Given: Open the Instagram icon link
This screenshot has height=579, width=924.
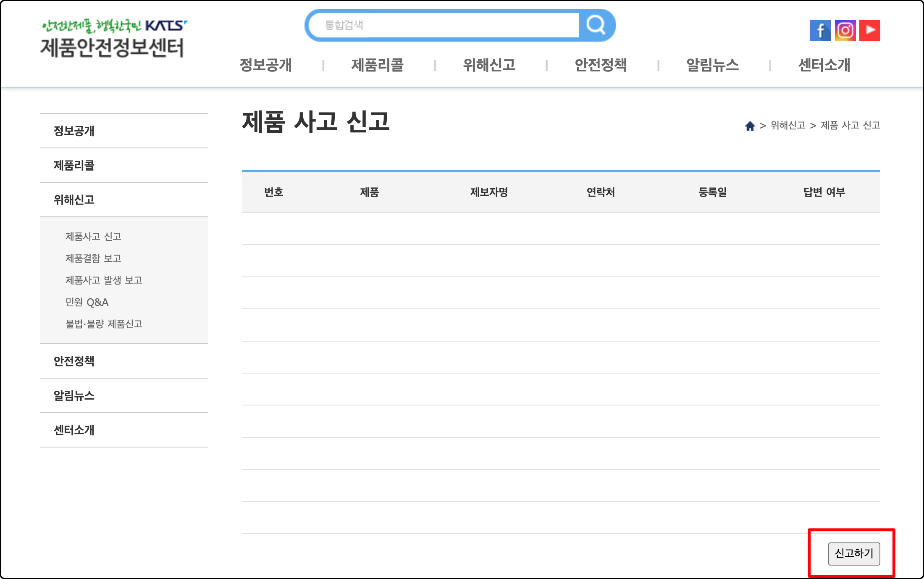Looking at the screenshot, I should pos(845,30).
